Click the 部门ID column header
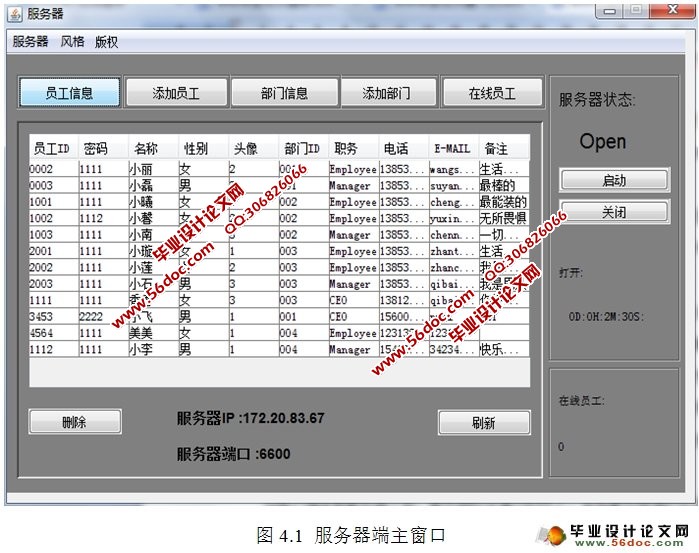 304,149
